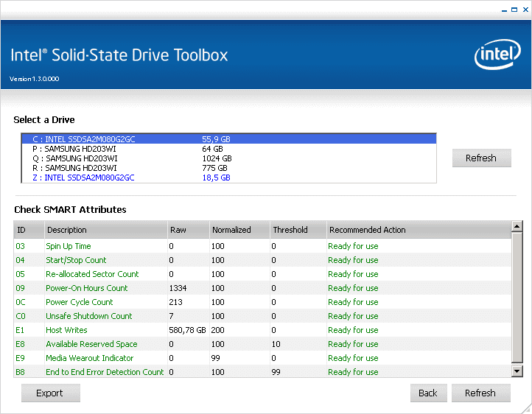The image size is (532, 414).
Task: Select Unsafe Shutdown Count row
Action: click(262, 316)
